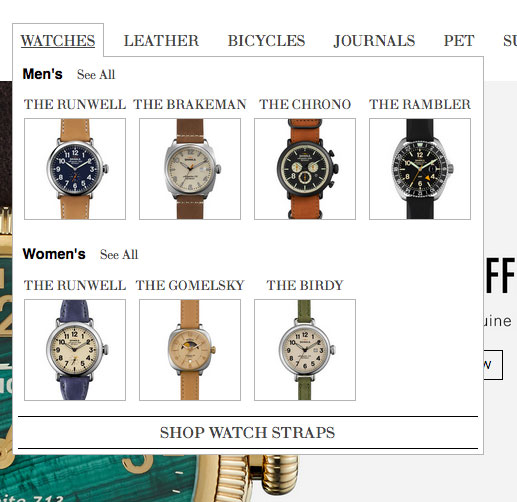Viewport: 517px width, 502px height.
Task: Open the Pet navigation menu
Action: [459, 41]
